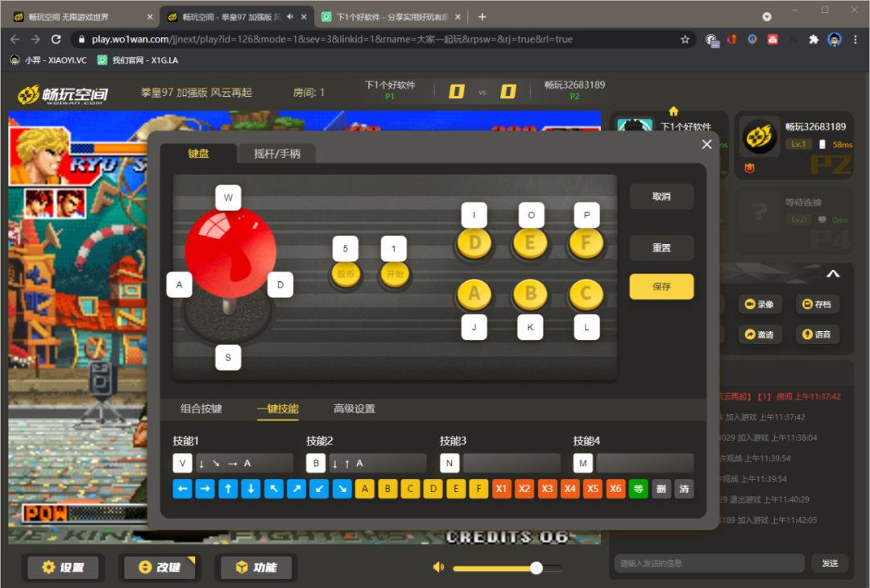Click the 发送 send button
The image size is (870, 588).
click(830, 564)
